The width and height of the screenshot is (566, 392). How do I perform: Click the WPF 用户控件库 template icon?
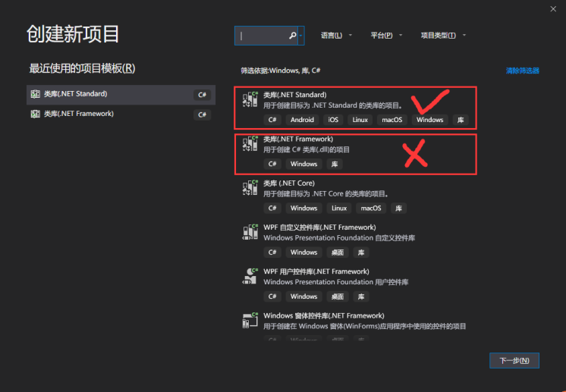tap(250, 276)
